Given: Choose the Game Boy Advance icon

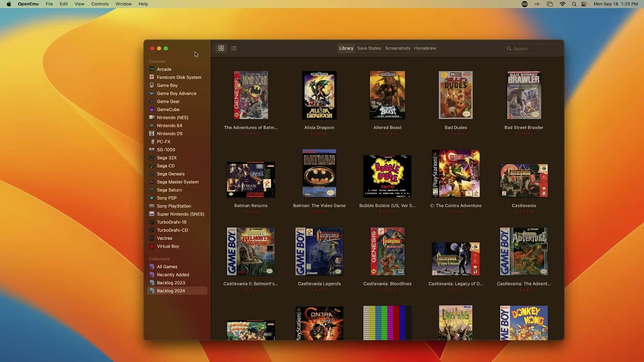Looking at the screenshot, I should tap(152, 94).
